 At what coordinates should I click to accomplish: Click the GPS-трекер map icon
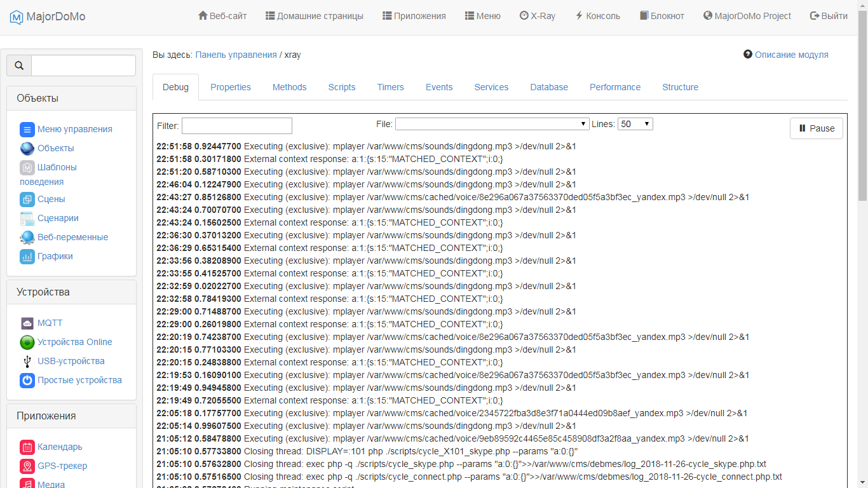click(27, 466)
